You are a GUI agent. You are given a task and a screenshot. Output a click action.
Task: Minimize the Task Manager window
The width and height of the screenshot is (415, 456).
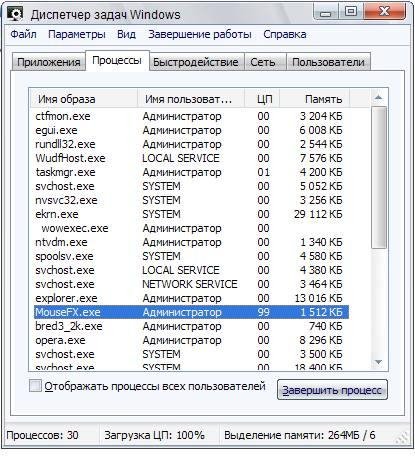click(326, 12)
